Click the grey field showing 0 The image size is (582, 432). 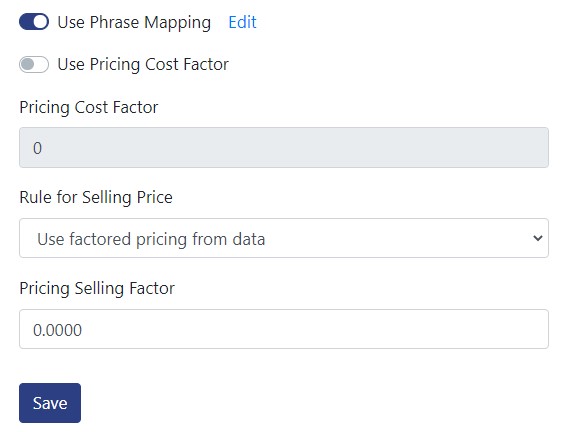[x=284, y=148]
